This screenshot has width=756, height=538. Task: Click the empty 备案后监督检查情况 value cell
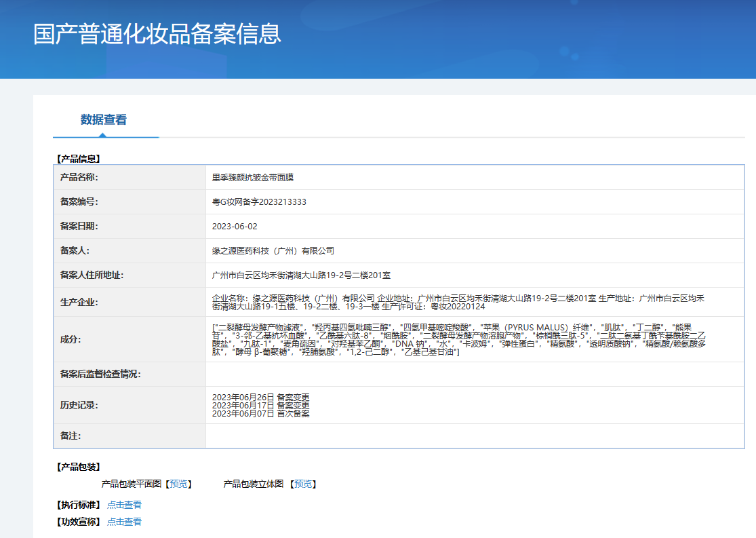pyautogui.click(x=475, y=374)
